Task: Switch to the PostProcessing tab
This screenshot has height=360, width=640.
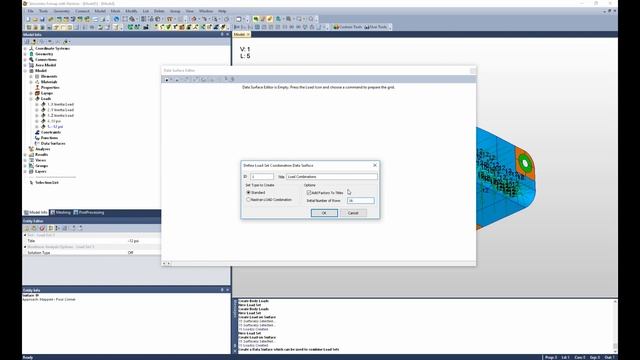Action: [89, 213]
